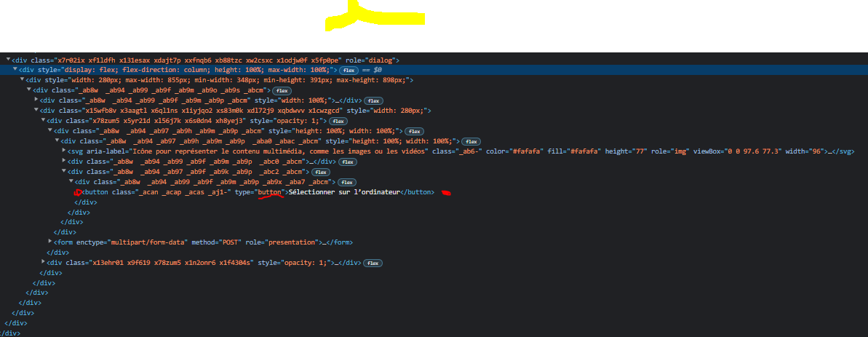Collapse the role="dialog" div node arrow

(x=8, y=60)
